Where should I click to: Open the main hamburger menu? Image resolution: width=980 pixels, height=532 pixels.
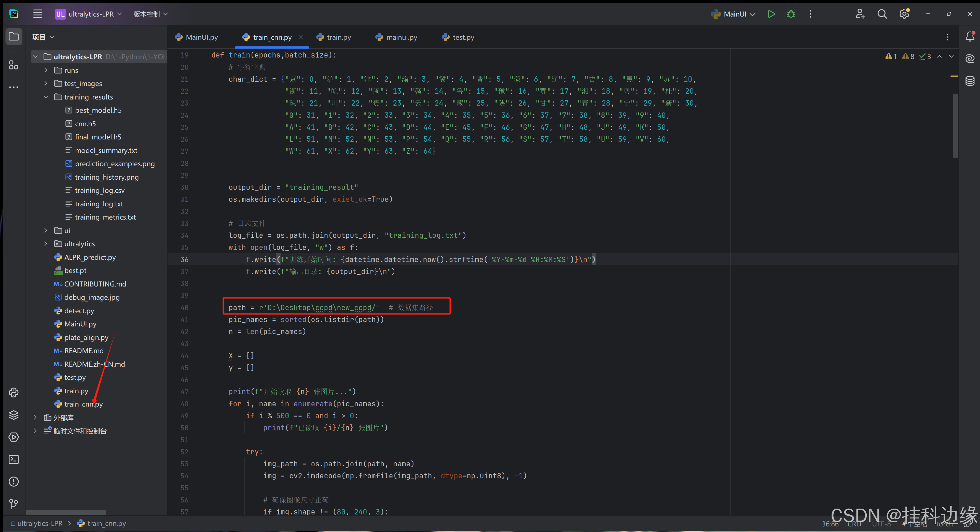(38, 14)
